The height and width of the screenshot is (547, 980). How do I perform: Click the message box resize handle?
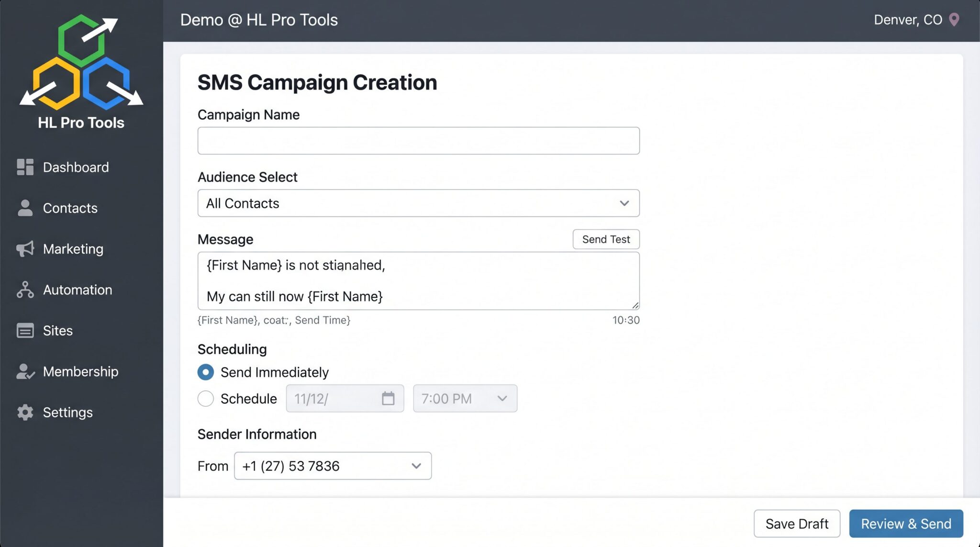pyautogui.click(x=635, y=305)
